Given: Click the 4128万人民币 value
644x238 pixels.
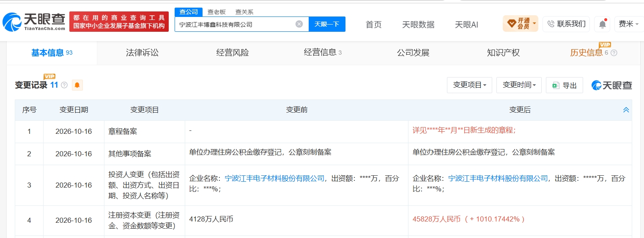Looking at the screenshot, I should point(211,219).
